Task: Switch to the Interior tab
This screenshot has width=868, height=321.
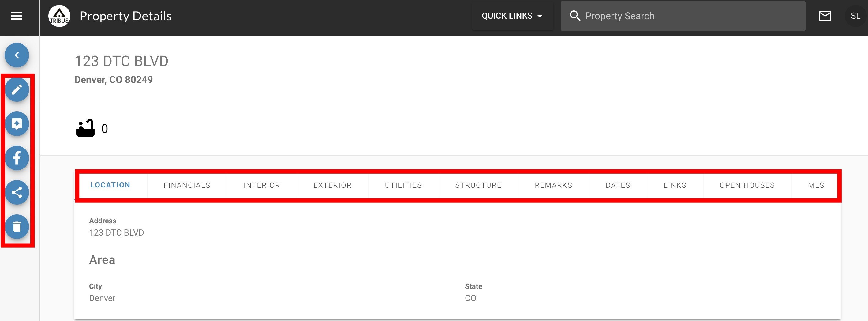Action: click(262, 185)
